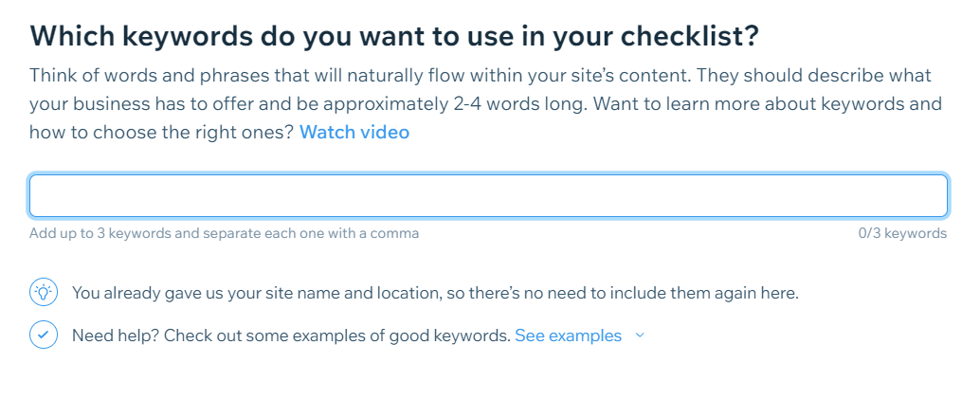
Task: Open the Watch video link
Action: point(354,132)
